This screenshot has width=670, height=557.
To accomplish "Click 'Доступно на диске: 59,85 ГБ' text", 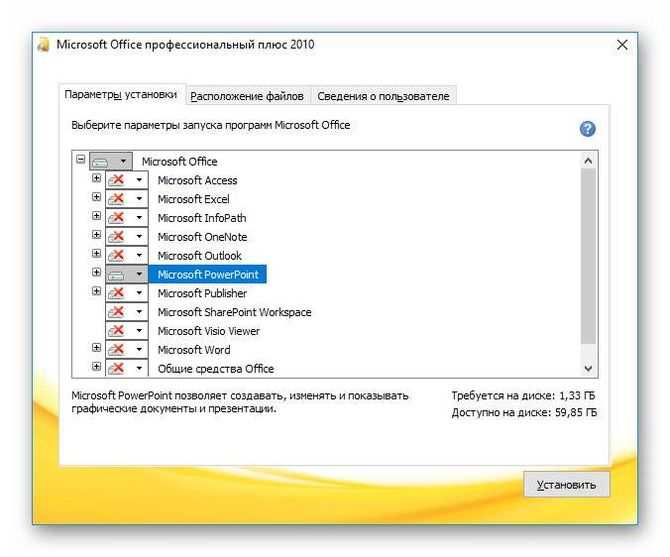I will click(x=524, y=412).
